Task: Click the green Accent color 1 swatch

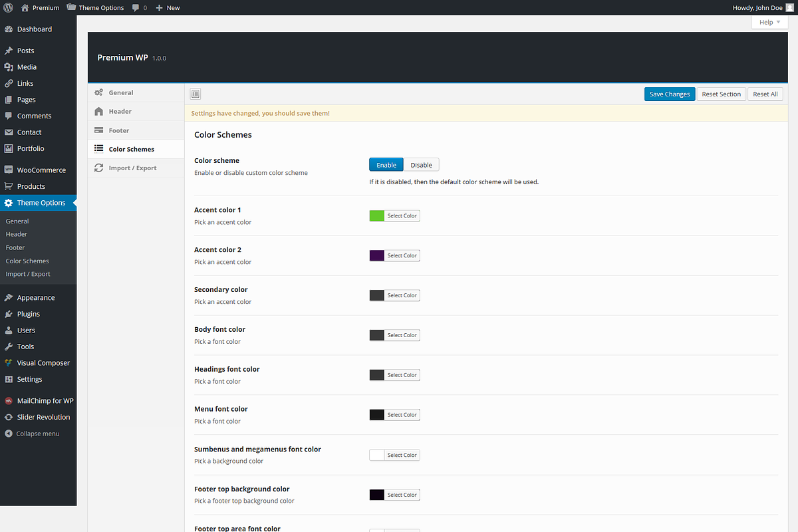Action: coord(377,215)
